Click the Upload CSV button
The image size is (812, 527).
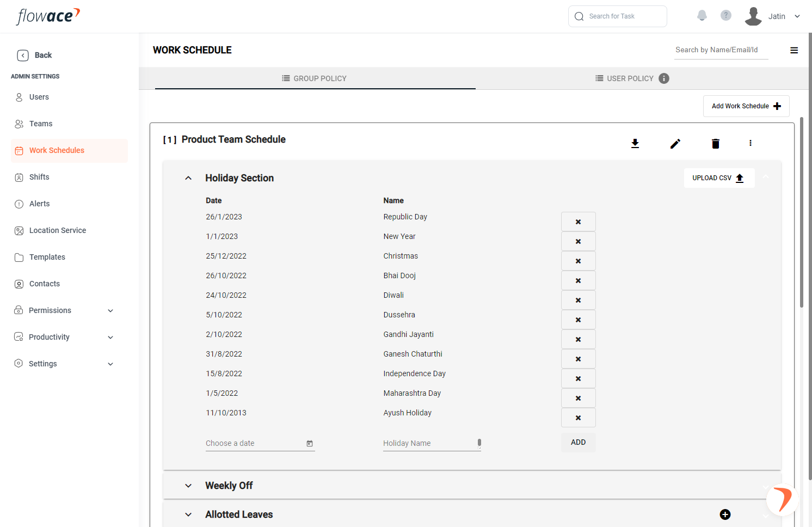719,178
